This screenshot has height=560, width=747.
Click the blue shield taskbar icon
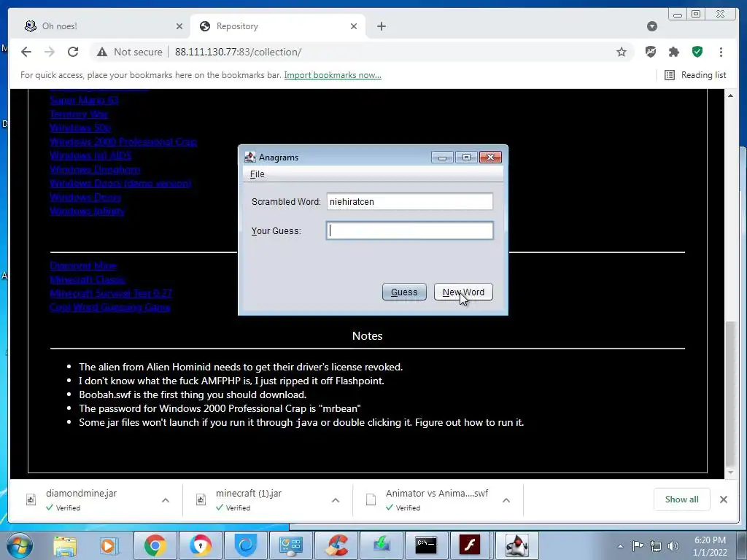(246, 545)
